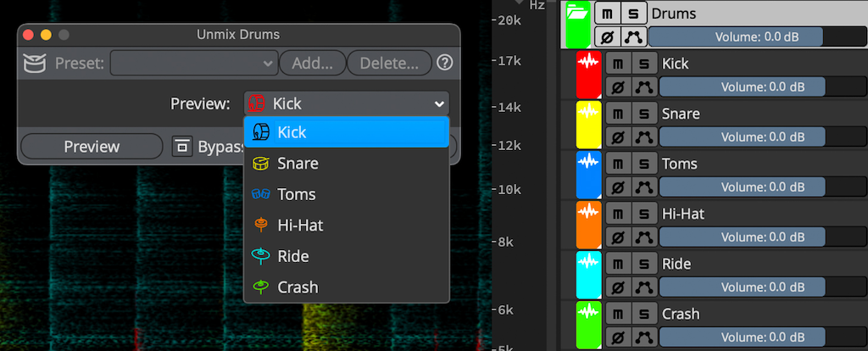Choose Kick from the preview list
This screenshot has width=868, height=351.
[347, 131]
